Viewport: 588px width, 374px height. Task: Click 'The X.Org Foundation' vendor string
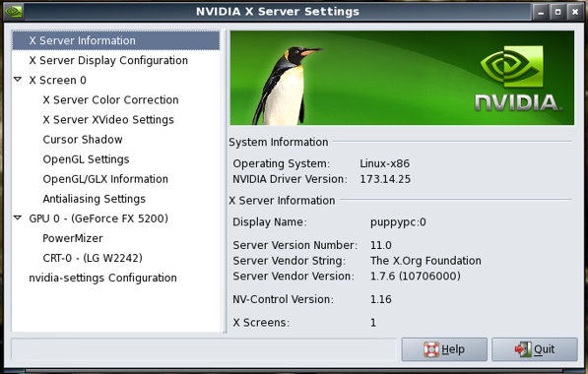tap(425, 261)
